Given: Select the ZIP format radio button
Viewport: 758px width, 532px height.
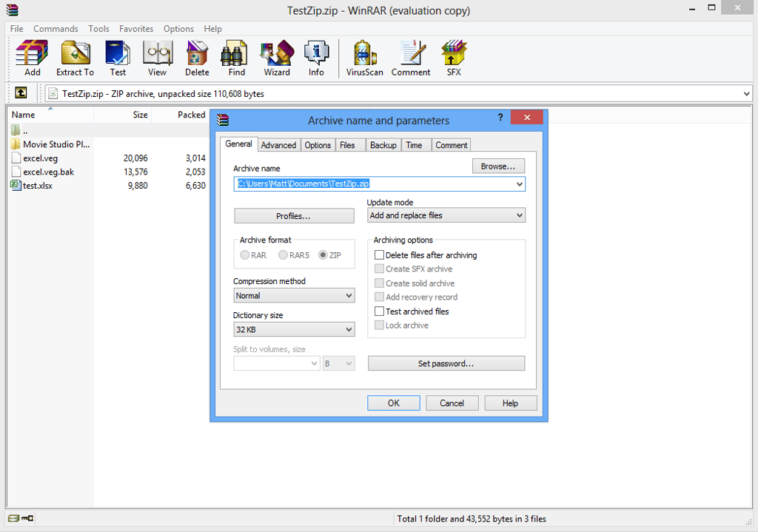Looking at the screenshot, I should 323,255.
